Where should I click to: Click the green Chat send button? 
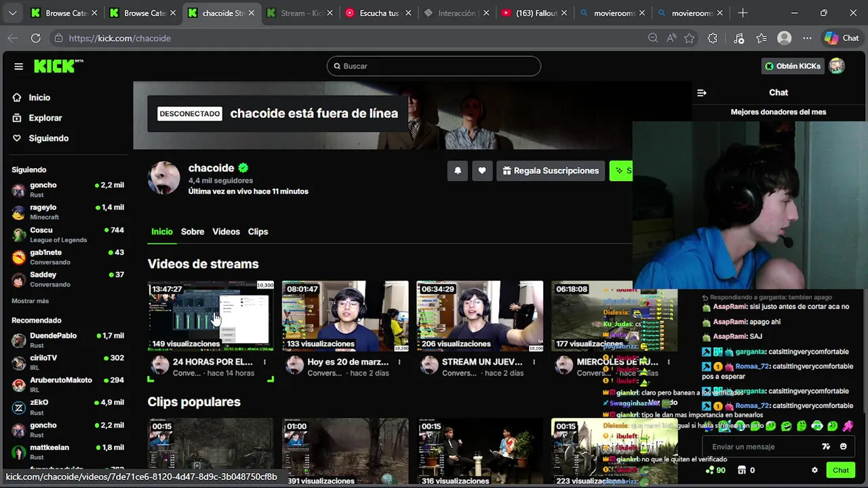841,470
